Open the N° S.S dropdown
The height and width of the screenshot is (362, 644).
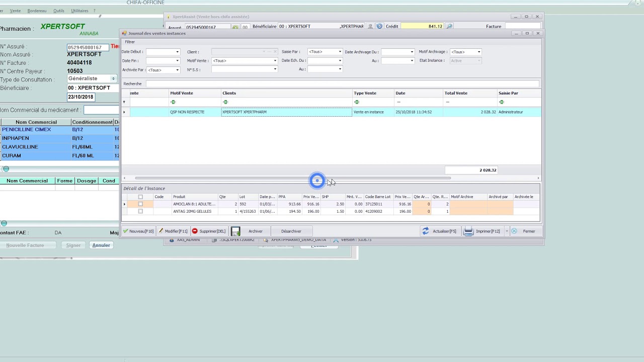click(275, 69)
